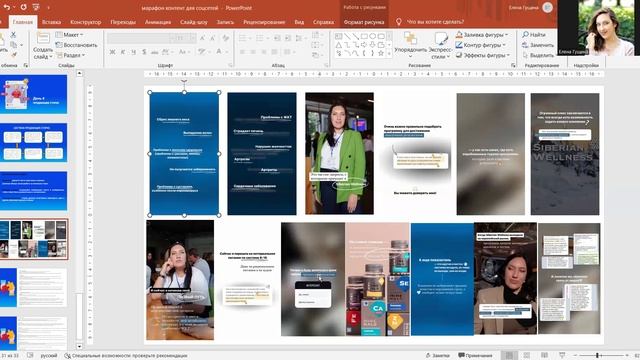The image size is (640, 360).
Task: Open Контур фигуры shape outline dropdown
Action: [481, 45]
